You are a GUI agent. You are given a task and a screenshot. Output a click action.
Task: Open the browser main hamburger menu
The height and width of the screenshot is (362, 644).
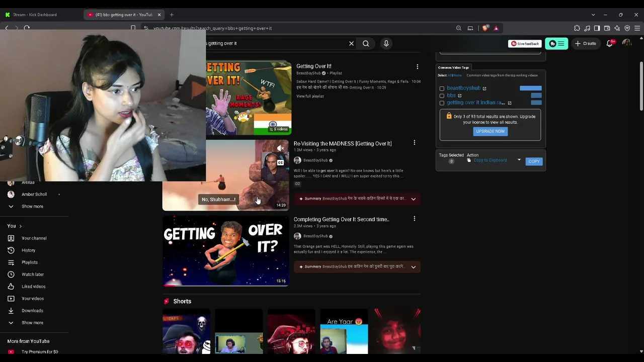pyautogui.click(x=637, y=28)
